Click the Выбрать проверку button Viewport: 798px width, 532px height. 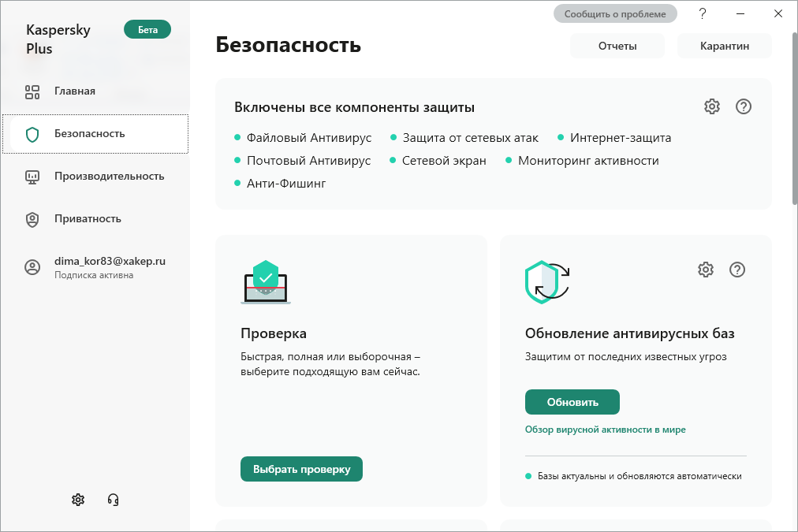(x=301, y=469)
